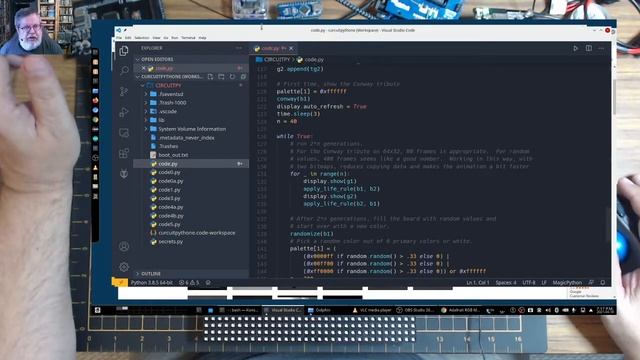Open boot_out.txt in explorer

point(191,155)
